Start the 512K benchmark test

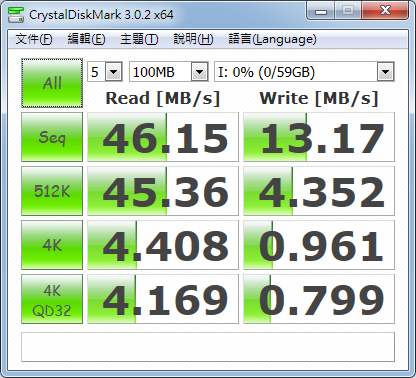[52, 191]
